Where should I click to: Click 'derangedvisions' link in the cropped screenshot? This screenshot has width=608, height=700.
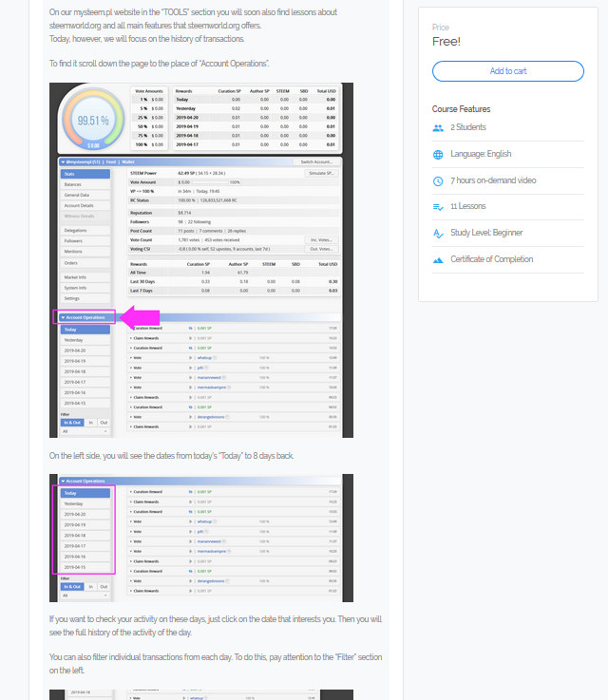211,581
